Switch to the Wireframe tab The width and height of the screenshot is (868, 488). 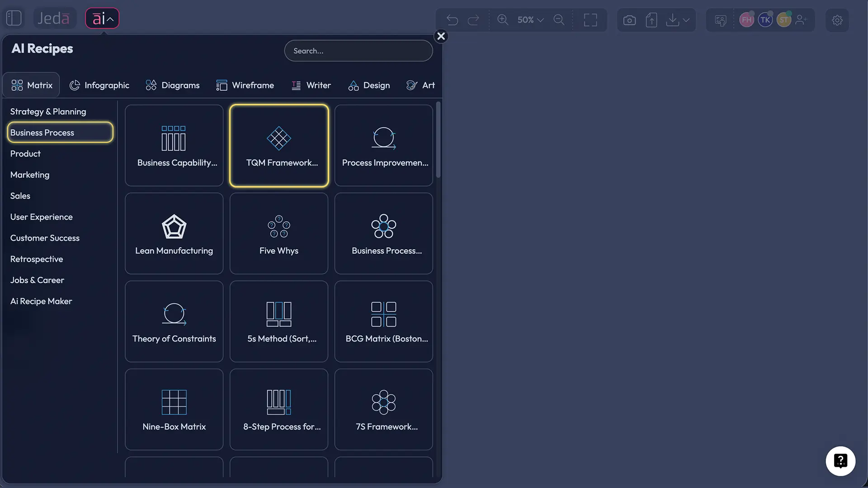coord(245,85)
